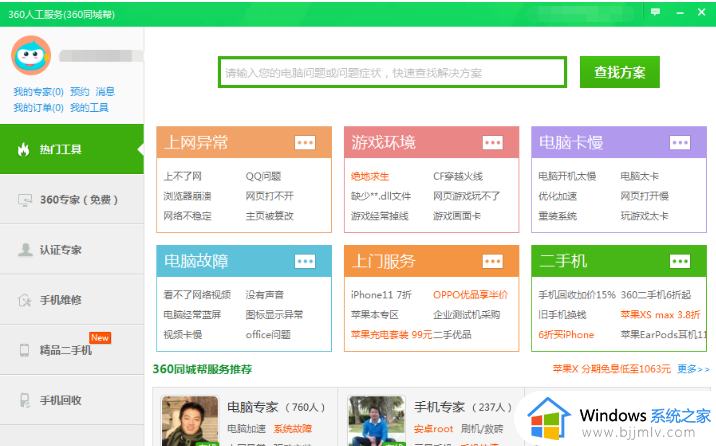Select 看不了网络视频 issue

197,295
